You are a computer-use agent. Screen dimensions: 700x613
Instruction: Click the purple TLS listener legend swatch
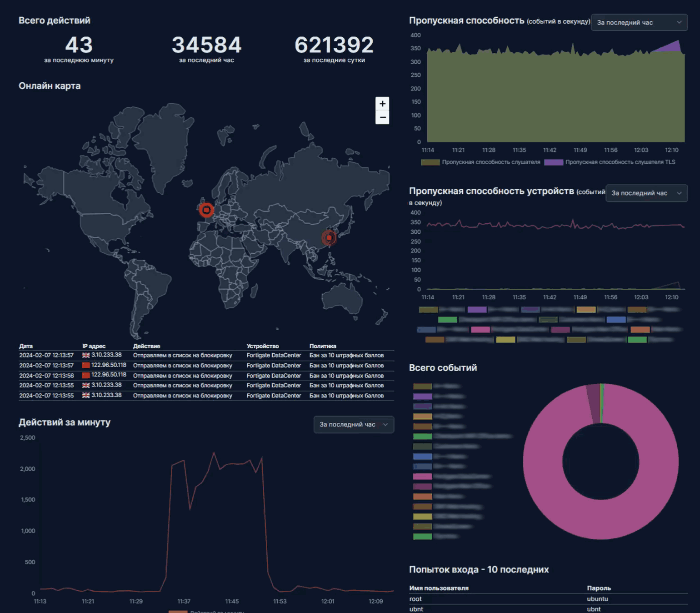553,162
